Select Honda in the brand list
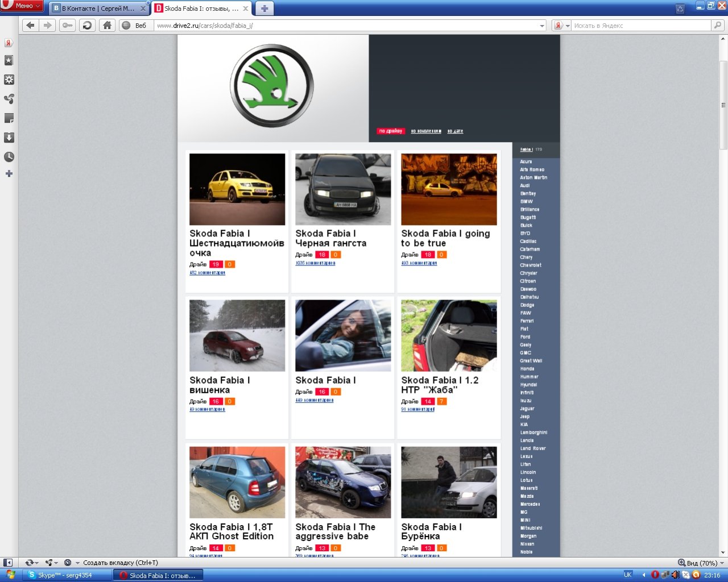The height and width of the screenshot is (582, 728). tap(527, 369)
